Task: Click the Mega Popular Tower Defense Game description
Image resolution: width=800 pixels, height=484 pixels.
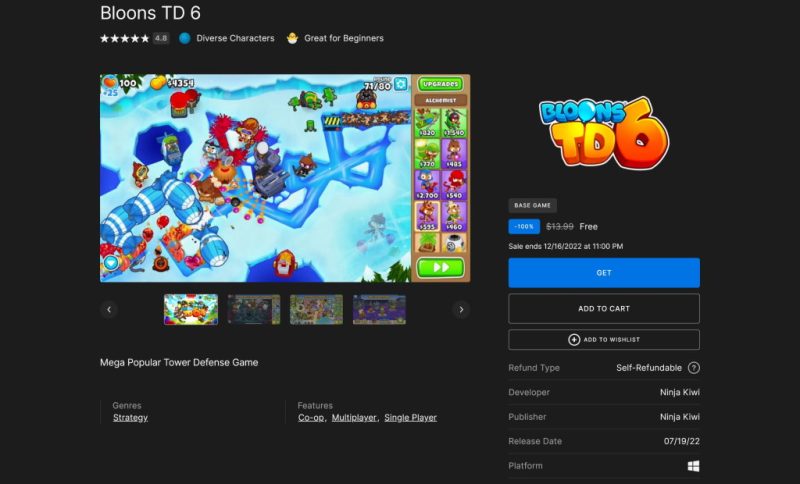Action: 179,363
